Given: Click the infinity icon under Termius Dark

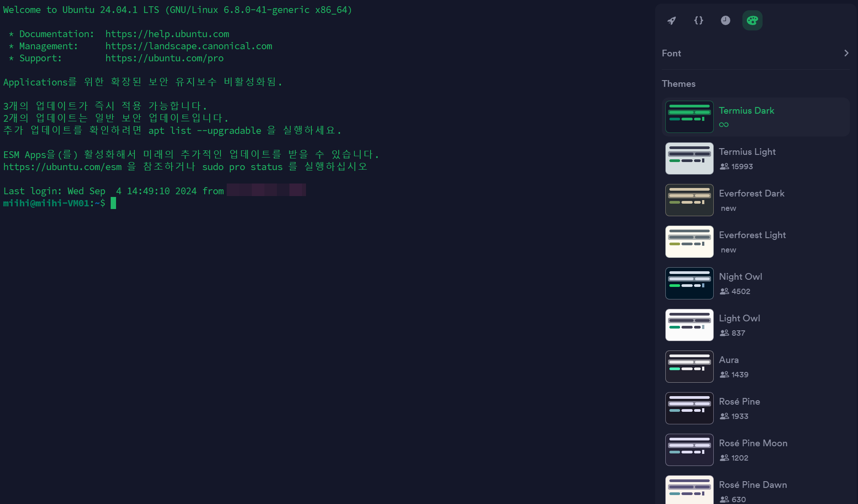Looking at the screenshot, I should [724, 125].
